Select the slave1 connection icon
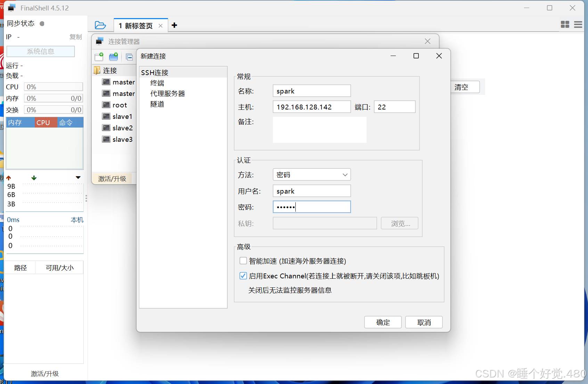The image size is (588, 384). 106,116
